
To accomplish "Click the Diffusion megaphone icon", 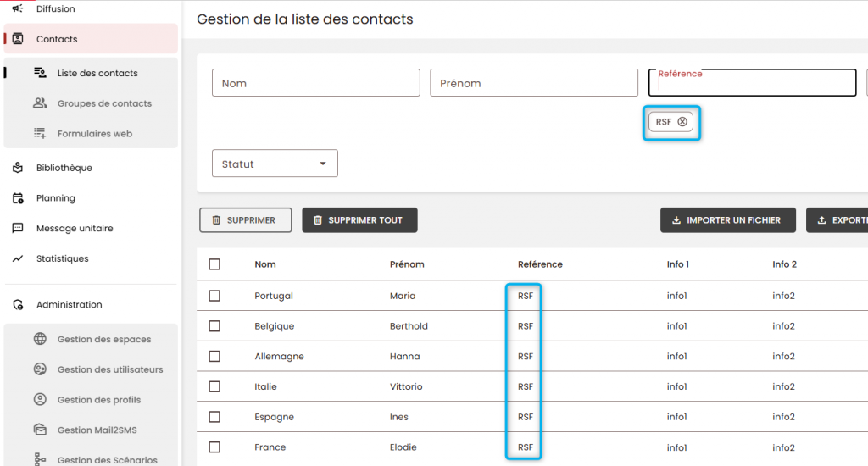I will 18,8.
